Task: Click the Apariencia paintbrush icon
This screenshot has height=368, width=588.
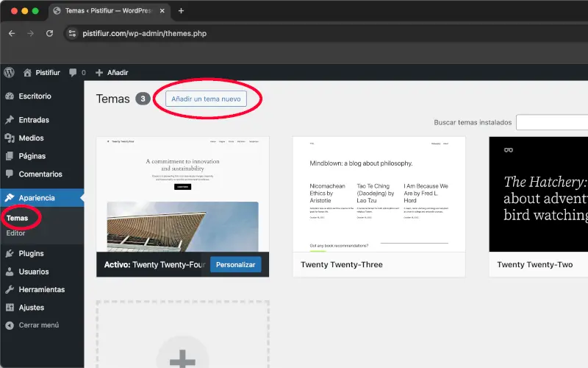Action: tap(10, 197)
